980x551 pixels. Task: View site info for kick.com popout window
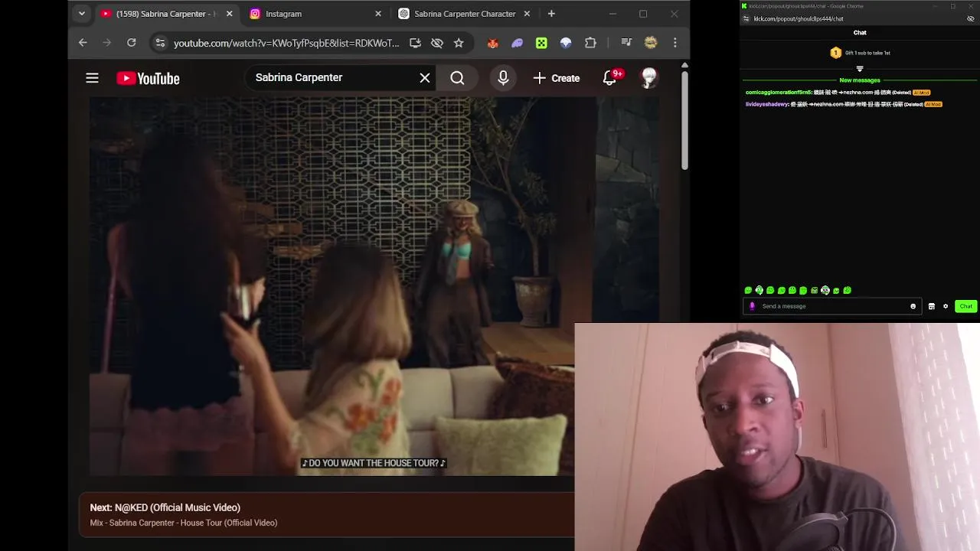(x=746, y=19)
